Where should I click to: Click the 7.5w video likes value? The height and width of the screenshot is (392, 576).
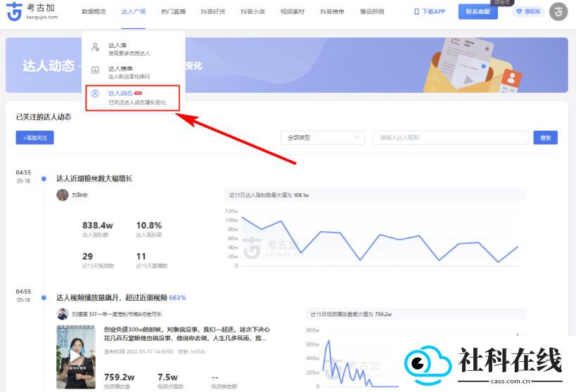tap(167, 377)
